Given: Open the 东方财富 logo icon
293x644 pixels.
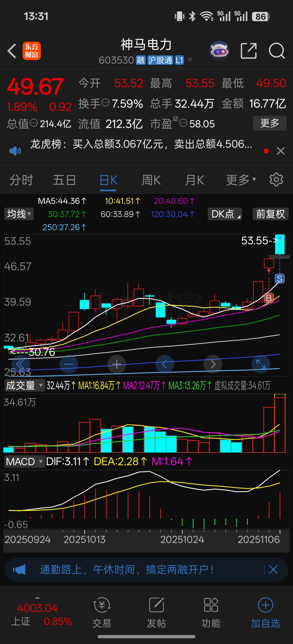Looking at the screenshot, I should point(31,51).
